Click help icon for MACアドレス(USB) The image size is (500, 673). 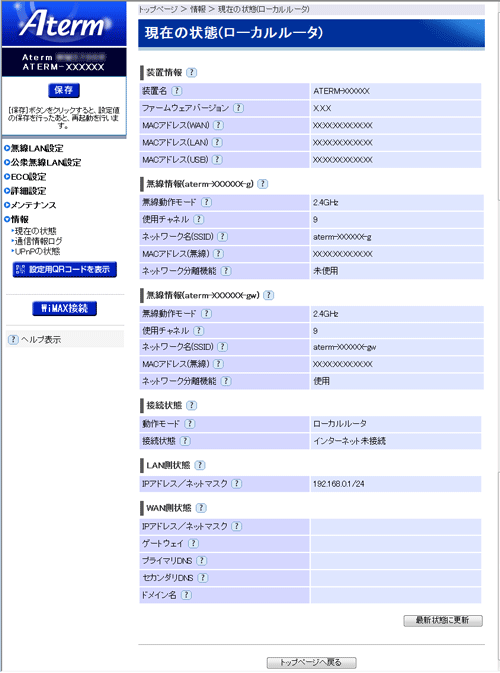218,160
